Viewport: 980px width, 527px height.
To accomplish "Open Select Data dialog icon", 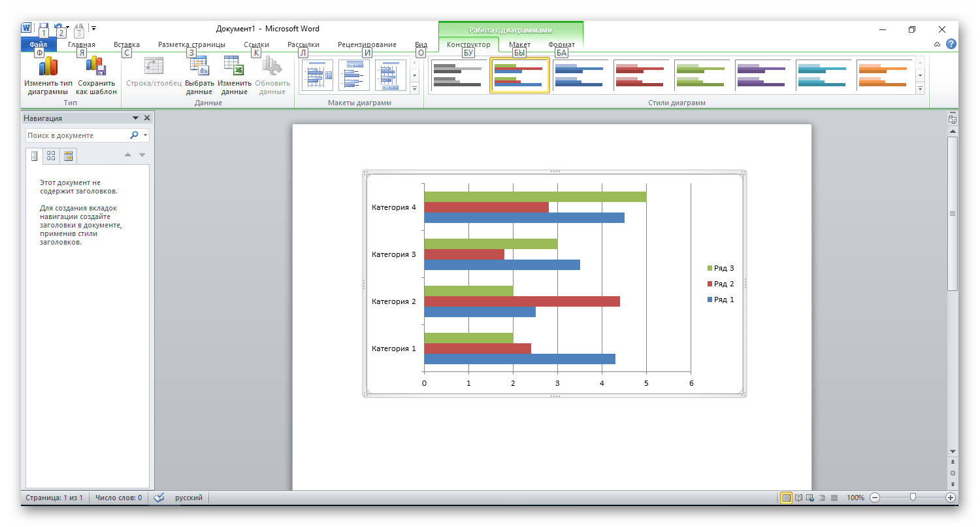I will (x=199, y=67).
